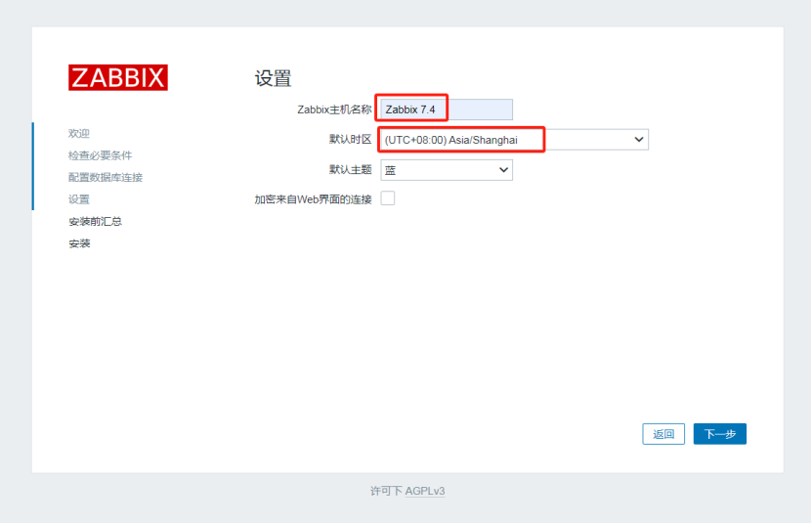Click the 设置 page heading
Image resolution: width=812 pixels, height=524 pixels.
tap(273, 79)
